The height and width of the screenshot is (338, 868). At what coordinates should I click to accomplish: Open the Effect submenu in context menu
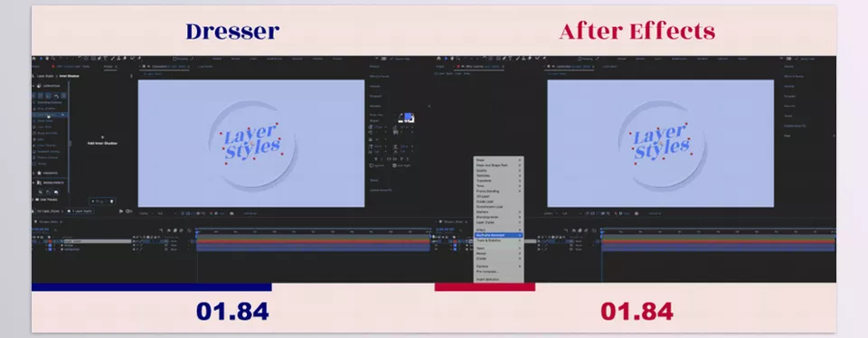click(498, 230)
